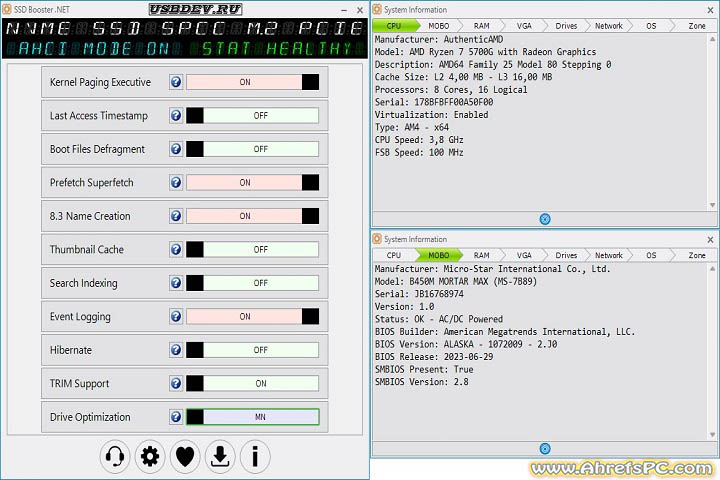Select Zone tab in upper System Information
Image resolution: width=720 pixels, height=480 pixels.
696,26
